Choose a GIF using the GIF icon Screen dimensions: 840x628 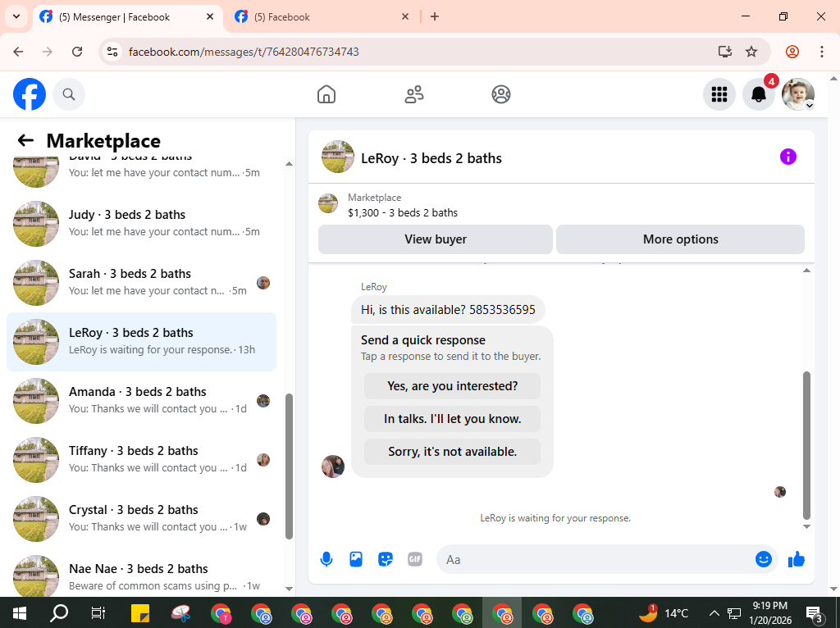click(x=414, y=559)
